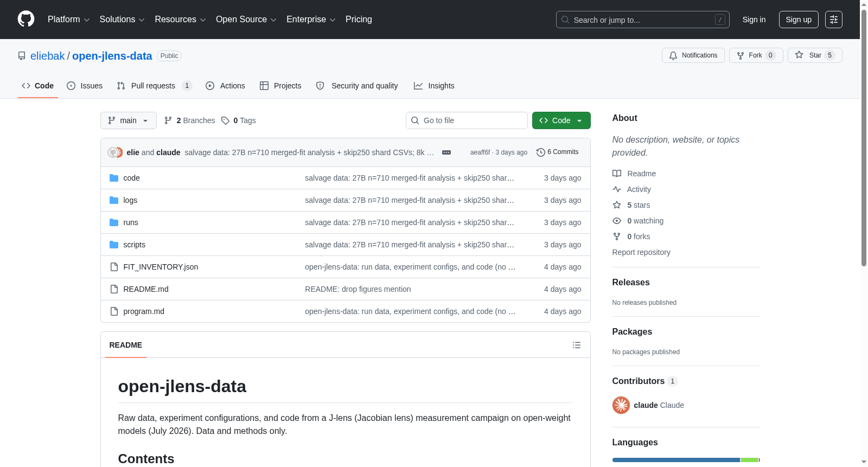Open the code folder icon
Viewport: 868px width, 467px height.
pos(114,178)
